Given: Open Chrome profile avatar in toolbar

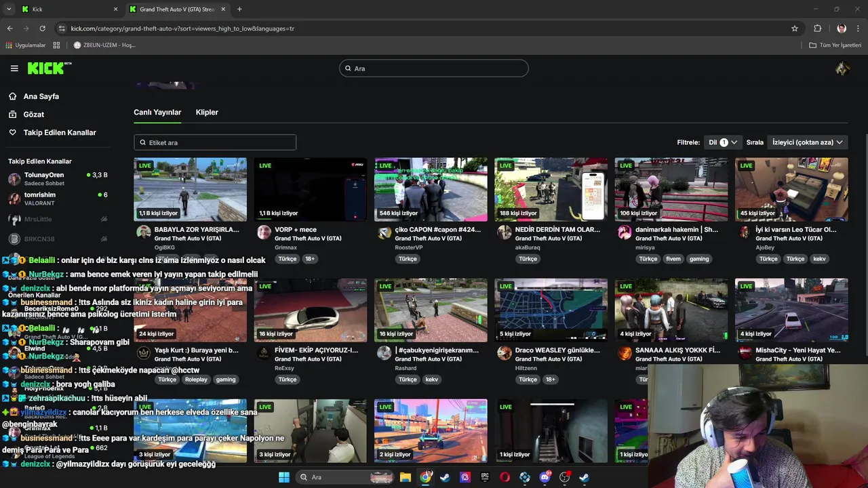Looking at the screenshot, I should (842, 28).
